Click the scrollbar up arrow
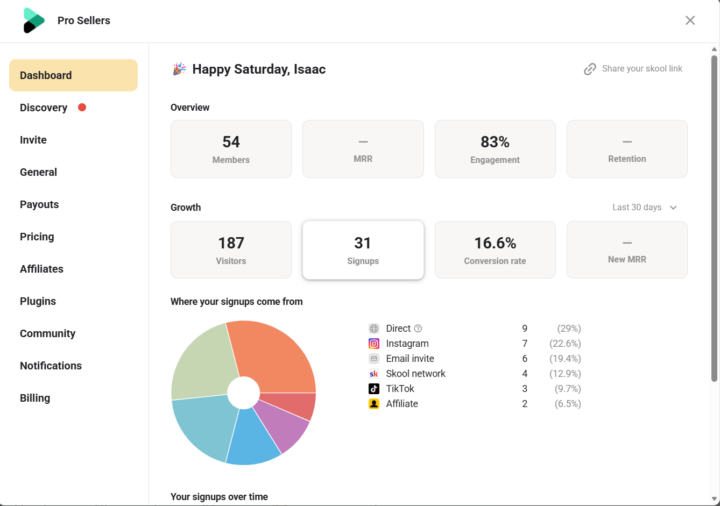The image size is (720, 506). click(x=714, y=49)
